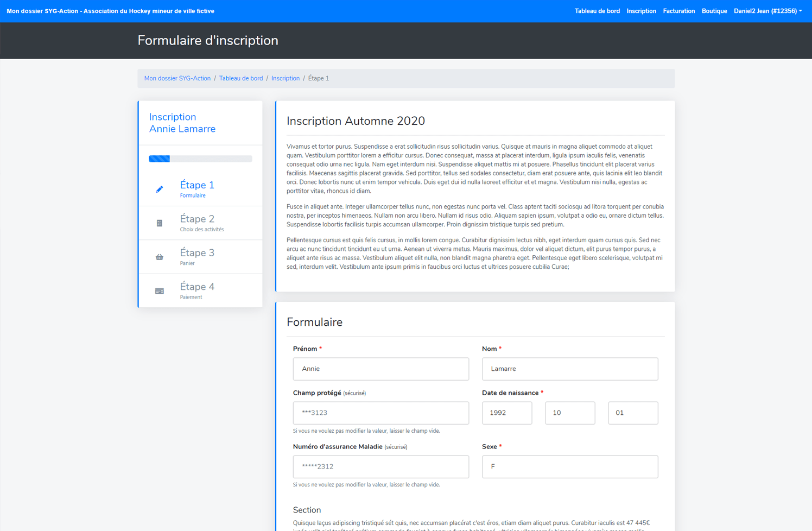812x531 pixels.
Task: Click the list icon for Étape 2
Action: pos(159,223)
